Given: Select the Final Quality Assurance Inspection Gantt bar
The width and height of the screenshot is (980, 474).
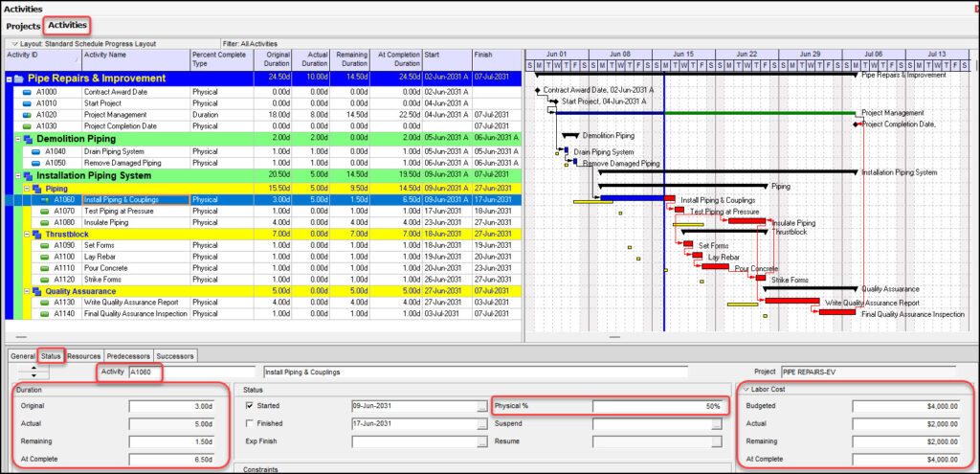Looking at the screenshot, I should (836, 312).
